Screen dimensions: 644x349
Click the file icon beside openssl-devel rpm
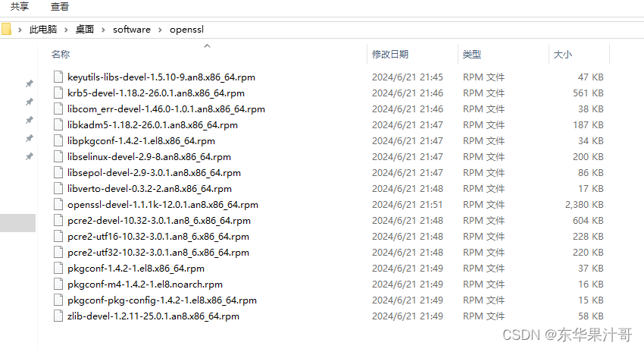point(58,205)
